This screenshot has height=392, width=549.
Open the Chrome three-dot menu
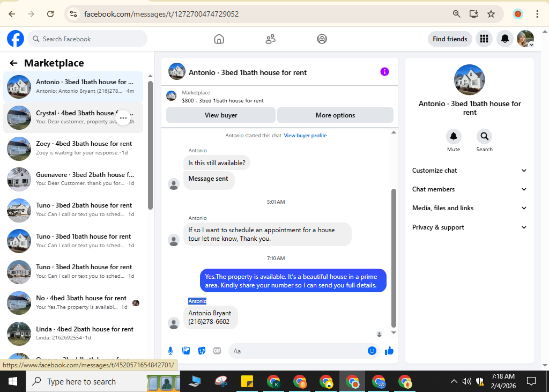pos(537,14)
